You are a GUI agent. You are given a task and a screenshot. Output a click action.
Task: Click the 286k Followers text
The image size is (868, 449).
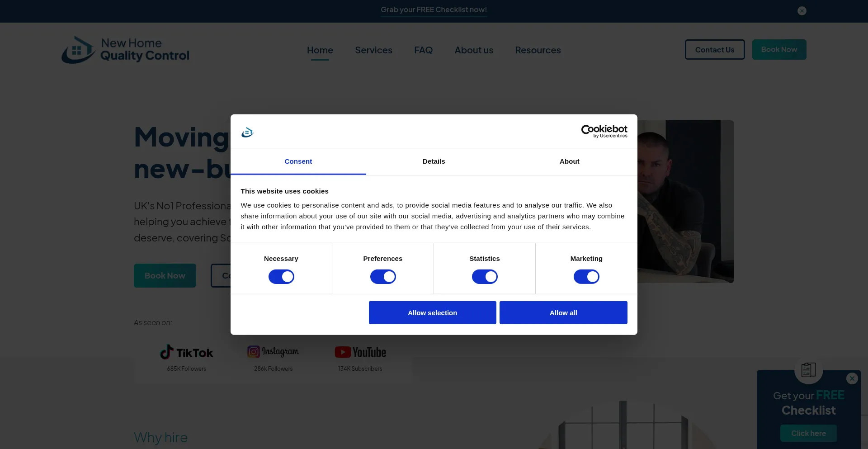click(x=273, y=369)
